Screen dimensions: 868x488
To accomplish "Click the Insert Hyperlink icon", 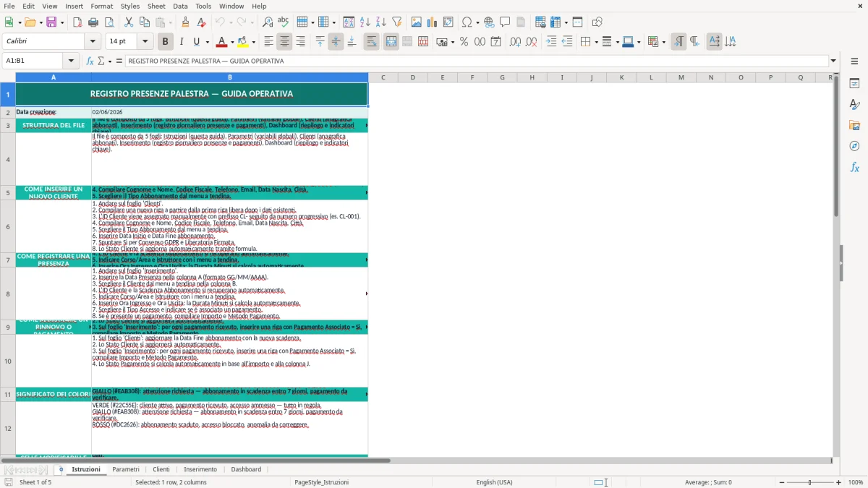I will pos(489,22).
